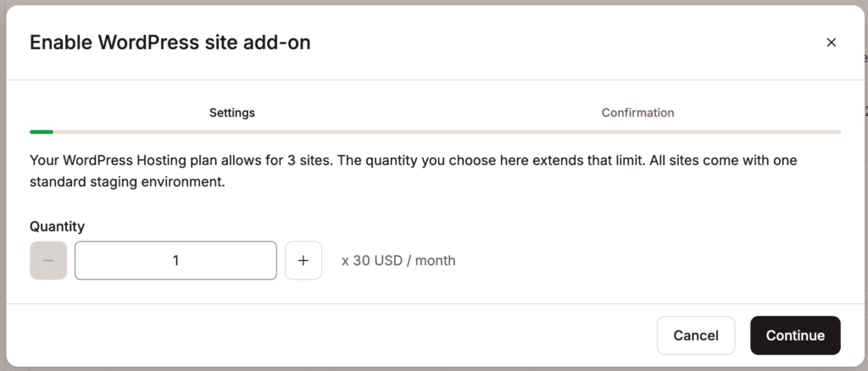The height and width of the screenshot is (371, 868).
Task: Switch to the Settings step tab
Action: click(232, 113)
